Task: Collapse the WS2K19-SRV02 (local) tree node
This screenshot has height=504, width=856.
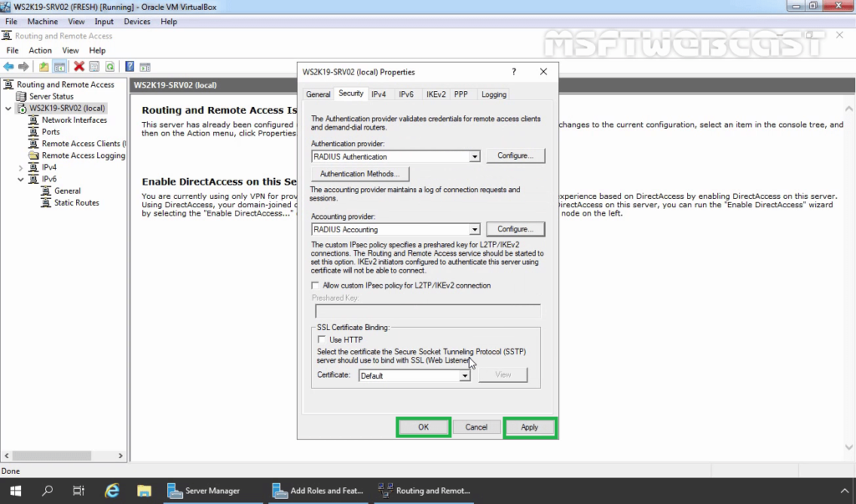Action: [8, 108]
